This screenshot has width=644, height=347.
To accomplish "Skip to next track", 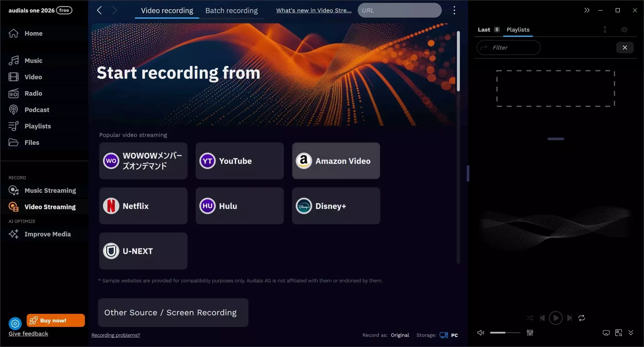I will pos(569,318).
